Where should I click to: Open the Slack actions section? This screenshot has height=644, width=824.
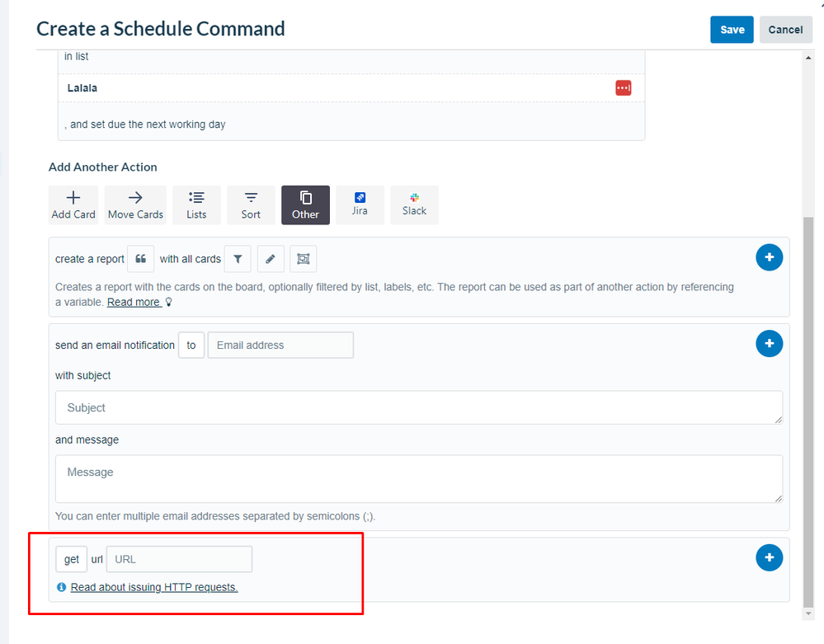coord(414,204)
